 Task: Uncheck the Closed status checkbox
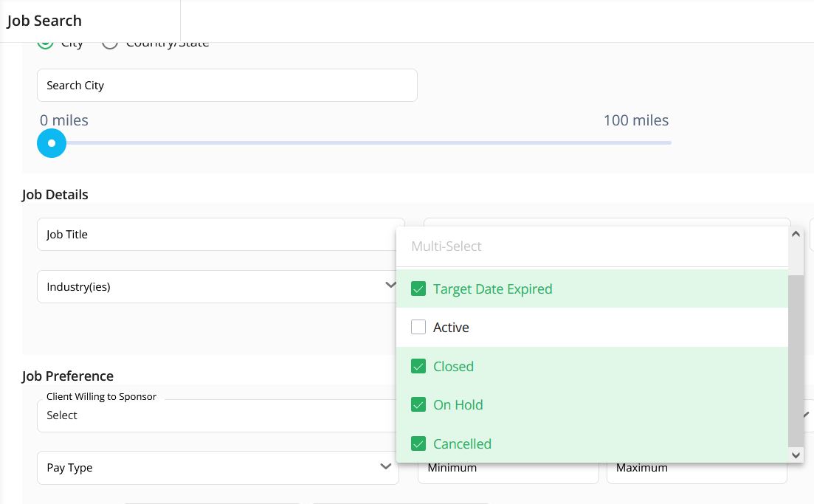(x=418, y=367)
